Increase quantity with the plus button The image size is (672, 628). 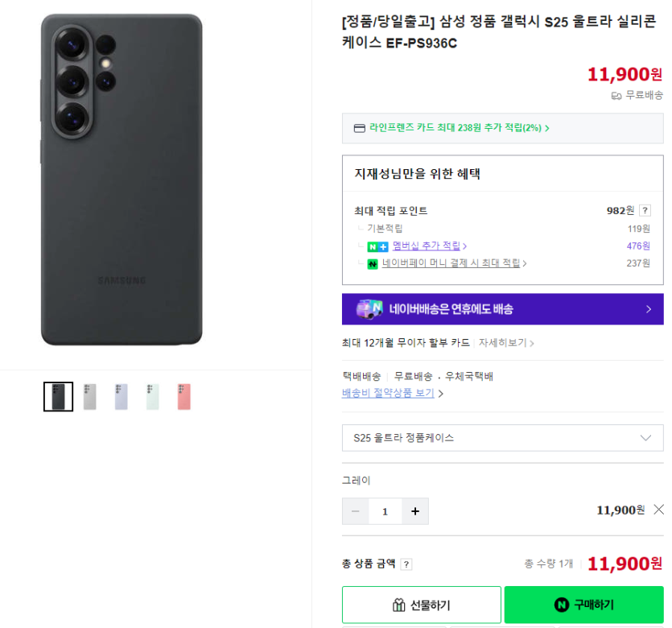pyautogui.click(x=415, y=511)
